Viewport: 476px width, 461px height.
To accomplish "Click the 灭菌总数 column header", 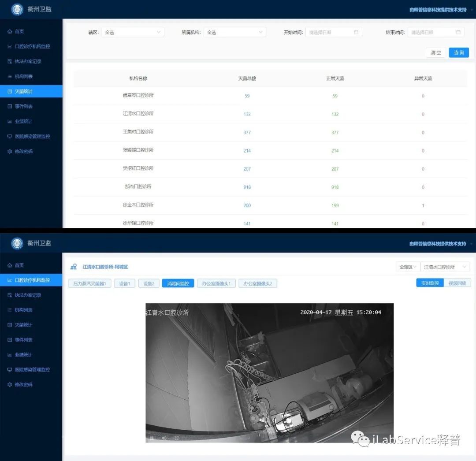I will click(247, 78).
